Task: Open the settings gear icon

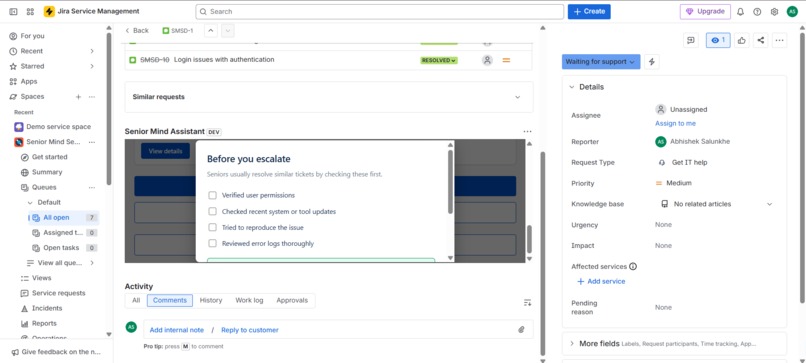Action: pyautogui.click(x=774, y=12)
